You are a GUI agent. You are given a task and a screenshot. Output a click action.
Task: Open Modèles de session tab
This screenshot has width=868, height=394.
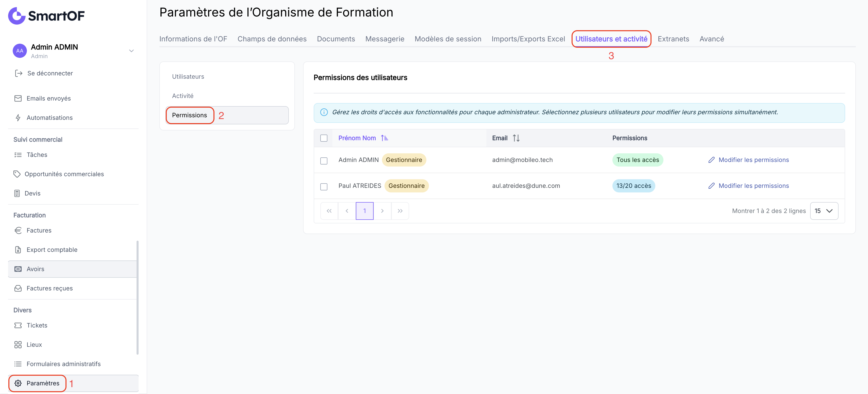point(448,39)
